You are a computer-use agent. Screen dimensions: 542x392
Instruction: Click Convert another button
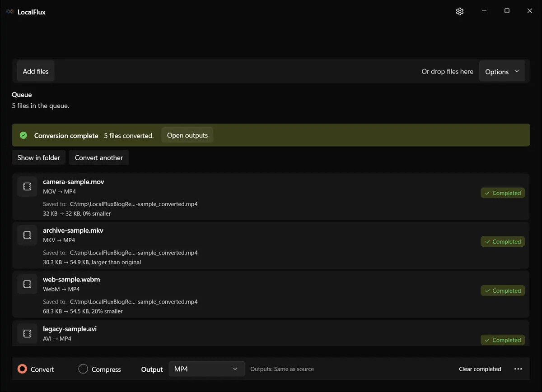[x=99, y=158]
